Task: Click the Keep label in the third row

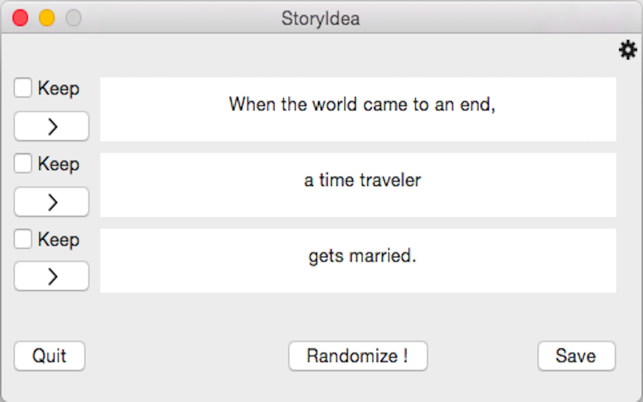Action: (x=58, y=239)
